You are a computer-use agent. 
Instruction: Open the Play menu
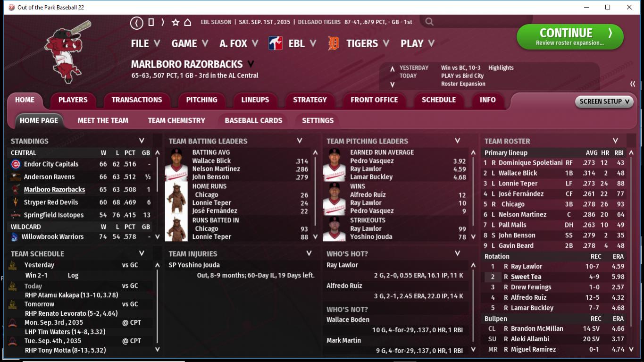[x=417, y=43]
